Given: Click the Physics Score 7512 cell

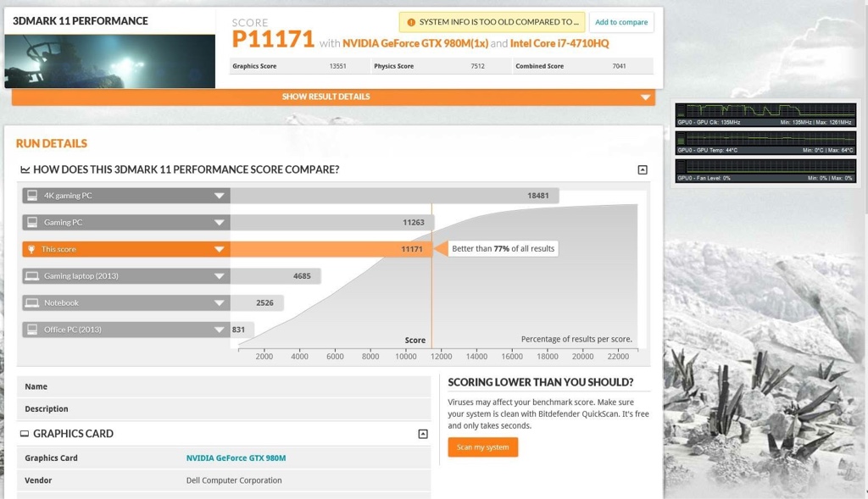Looking at the screenshot, I should point(441,66).
